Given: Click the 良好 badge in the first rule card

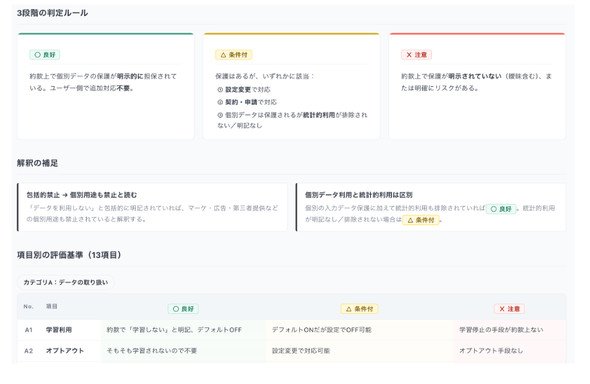Looking at the screenshot, I should pyautogui.click(x=45, y=55).
